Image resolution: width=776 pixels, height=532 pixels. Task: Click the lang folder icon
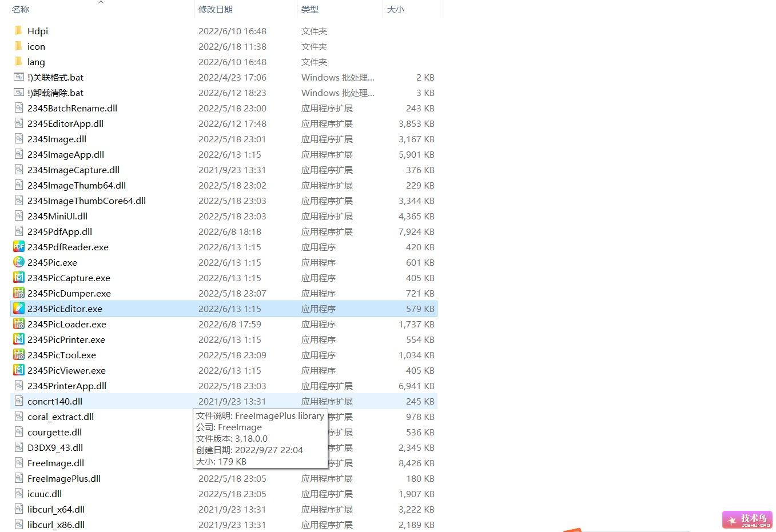[18, 62]
